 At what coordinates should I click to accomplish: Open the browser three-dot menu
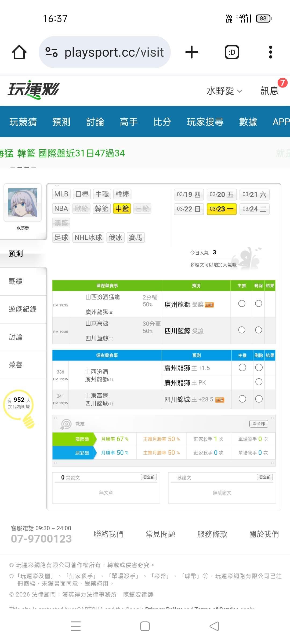point(270,52)
